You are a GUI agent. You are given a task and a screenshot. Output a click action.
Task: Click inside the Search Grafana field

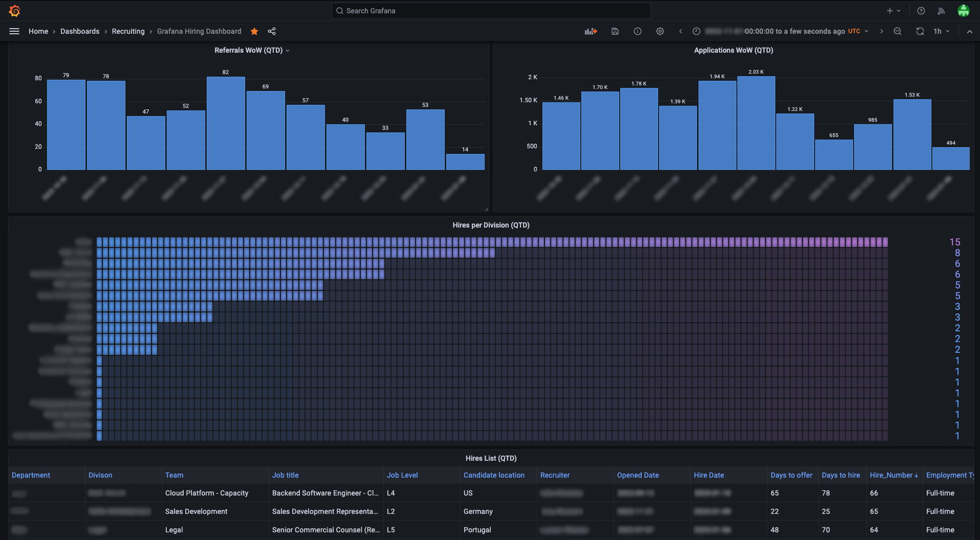491,11
